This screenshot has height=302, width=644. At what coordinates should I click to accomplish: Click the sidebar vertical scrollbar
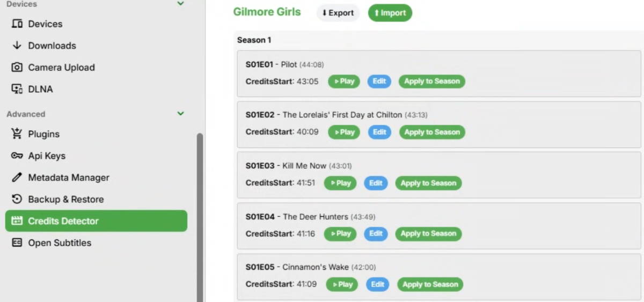[x=200, y=217]
